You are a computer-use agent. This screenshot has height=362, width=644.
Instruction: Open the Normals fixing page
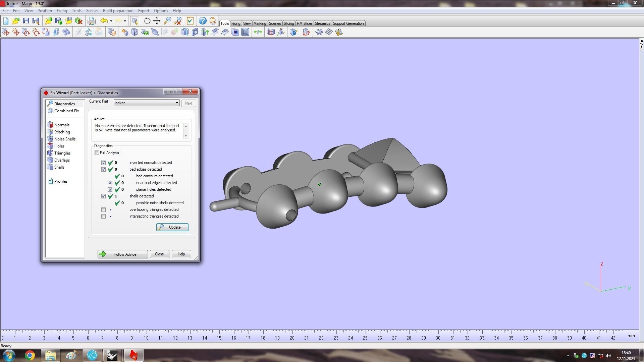pyautogui.click(x=62, y=125)
